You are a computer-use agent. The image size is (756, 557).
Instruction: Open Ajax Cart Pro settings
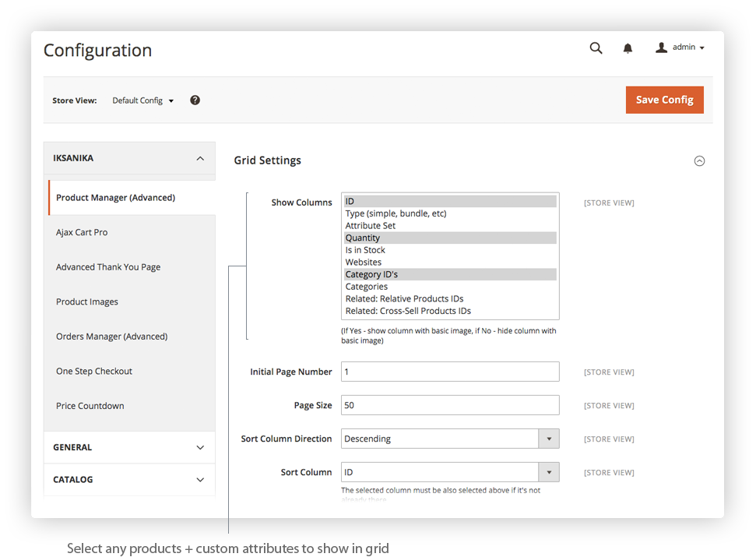(82, 232)
